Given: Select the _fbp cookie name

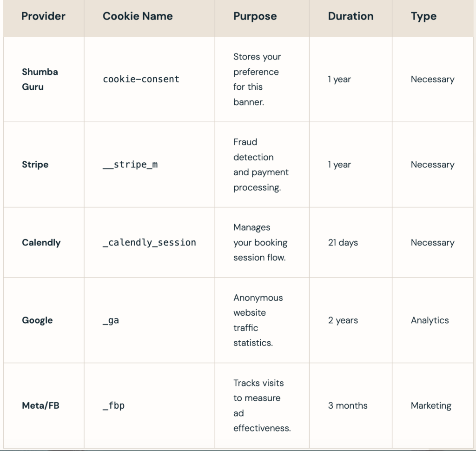Looking at the screenshot, I should coord(113,406).
